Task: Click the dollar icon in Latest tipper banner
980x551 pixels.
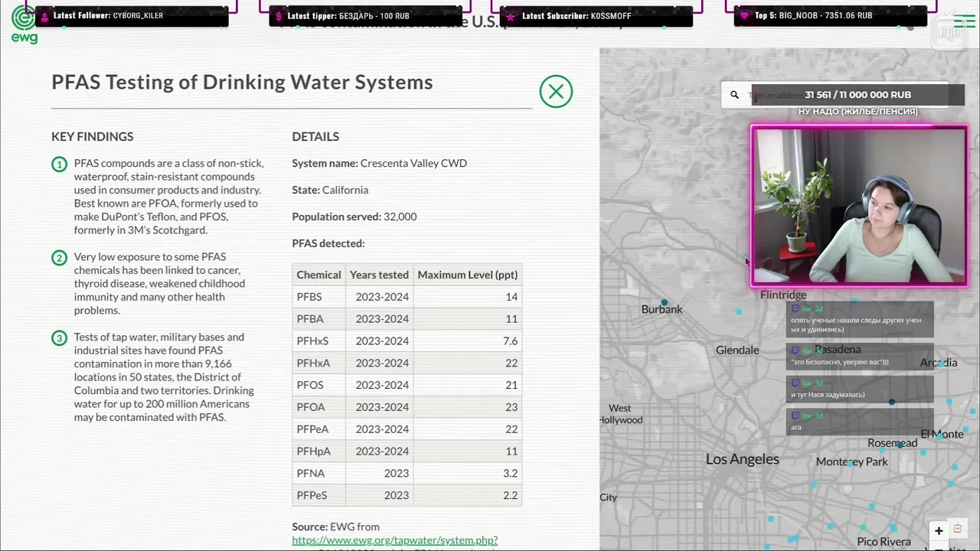Action: pos(279,16)
